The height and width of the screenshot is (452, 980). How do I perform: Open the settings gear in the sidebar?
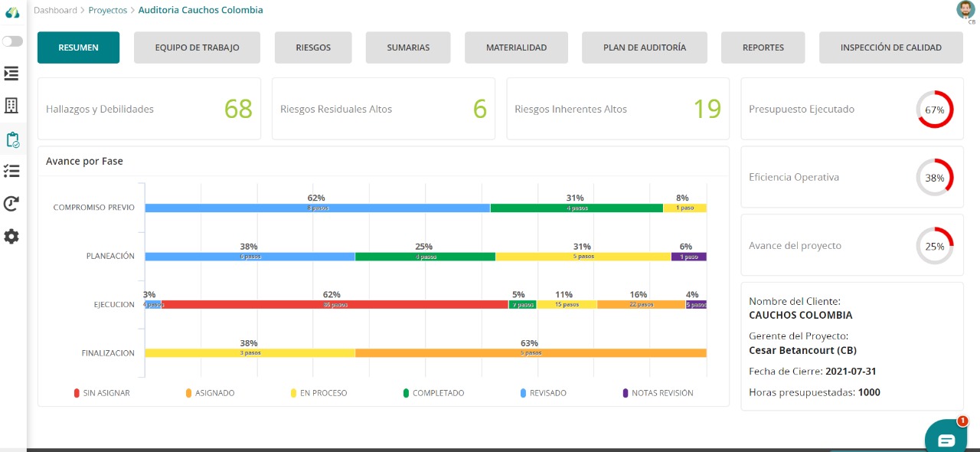(11, 236)
